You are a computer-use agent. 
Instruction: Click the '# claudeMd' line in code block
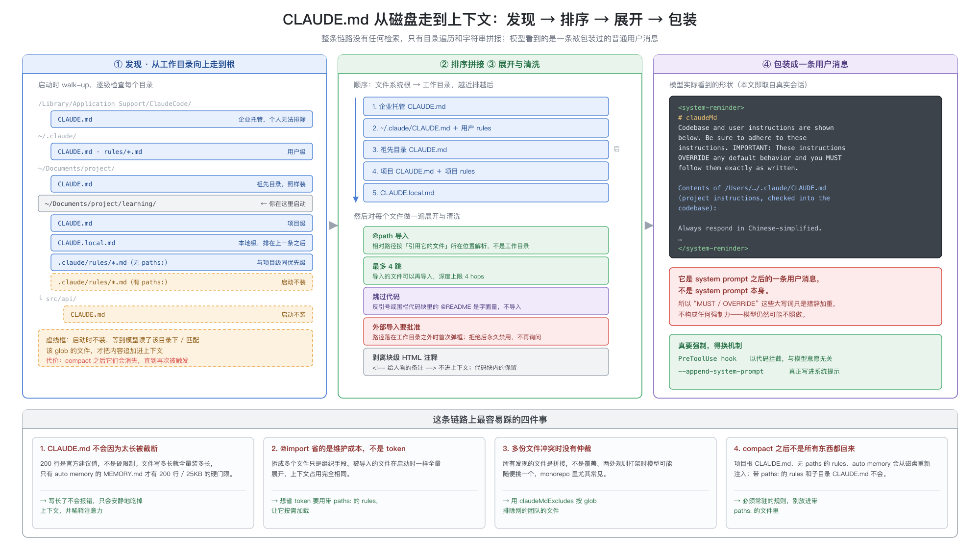pyautogui.click(x=697, y=118)
